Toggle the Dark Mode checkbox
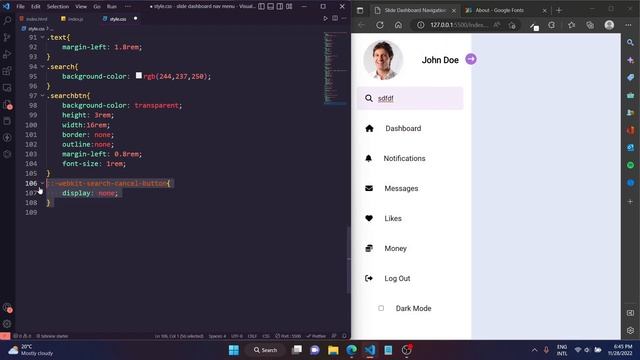 click(381, 308)
